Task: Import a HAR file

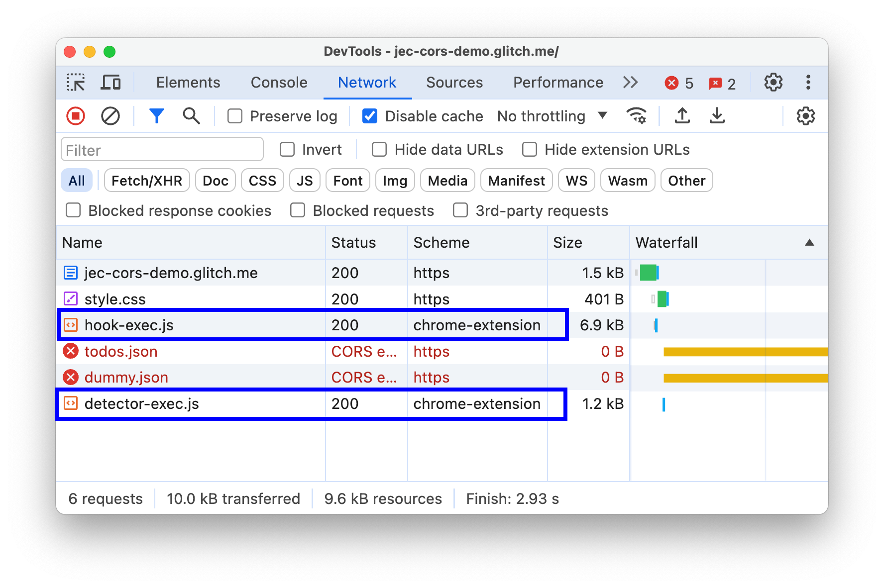Action: click(682, 116)
